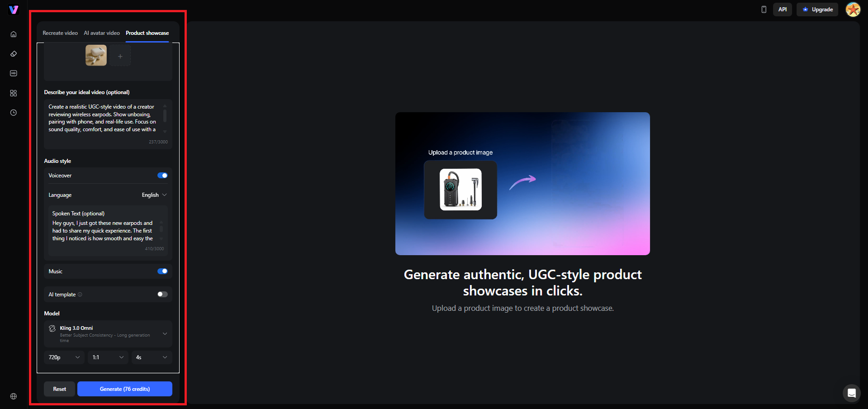Open the 1:1 aspect ratio dropdown
868x409 pixels.
click(x=108, y=357)
